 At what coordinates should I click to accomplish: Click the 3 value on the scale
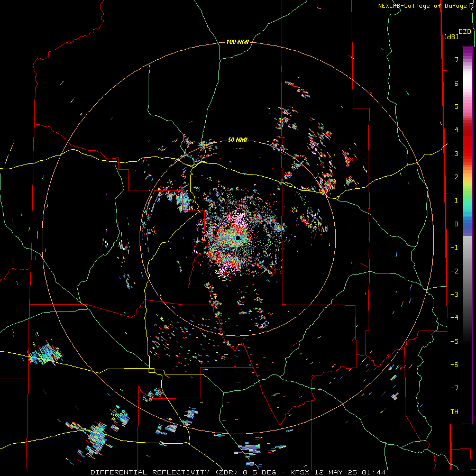click(456, 153)
